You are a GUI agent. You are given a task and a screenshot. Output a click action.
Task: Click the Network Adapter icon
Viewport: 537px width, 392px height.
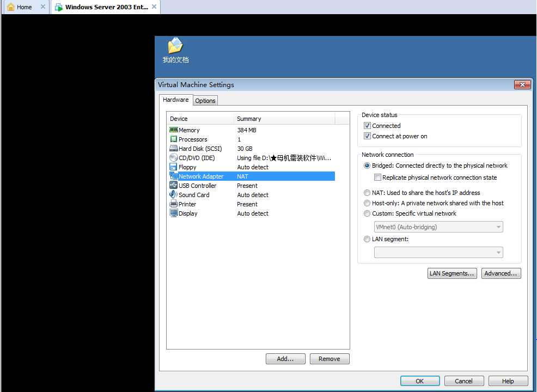coord(174,176)
